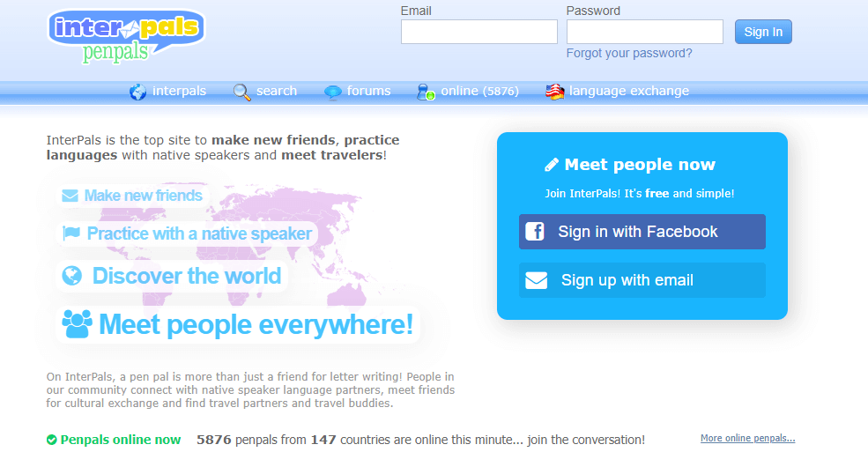Click the Penpals online now label
The height and width of the screenshot is (452, 868).
[120, 440]
